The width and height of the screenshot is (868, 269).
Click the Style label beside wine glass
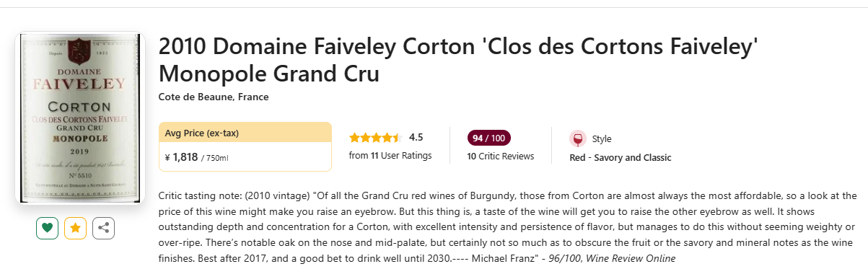(x=602, y=139)
